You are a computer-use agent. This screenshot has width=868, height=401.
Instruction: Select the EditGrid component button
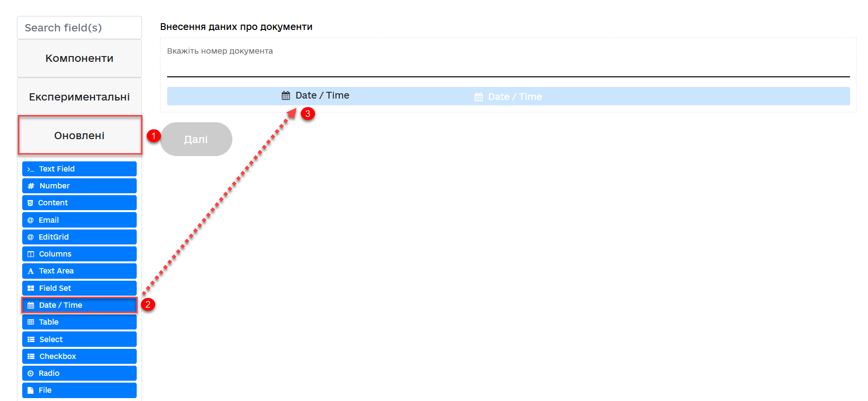pyautogui.click(x=79, y=237)
